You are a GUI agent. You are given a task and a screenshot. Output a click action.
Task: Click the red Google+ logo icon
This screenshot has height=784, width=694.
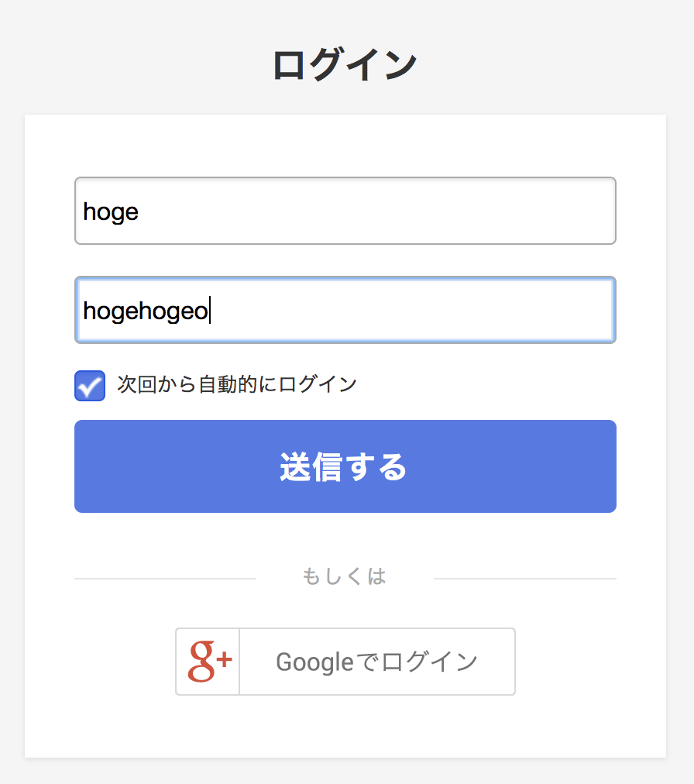click(x=209, y=662)
